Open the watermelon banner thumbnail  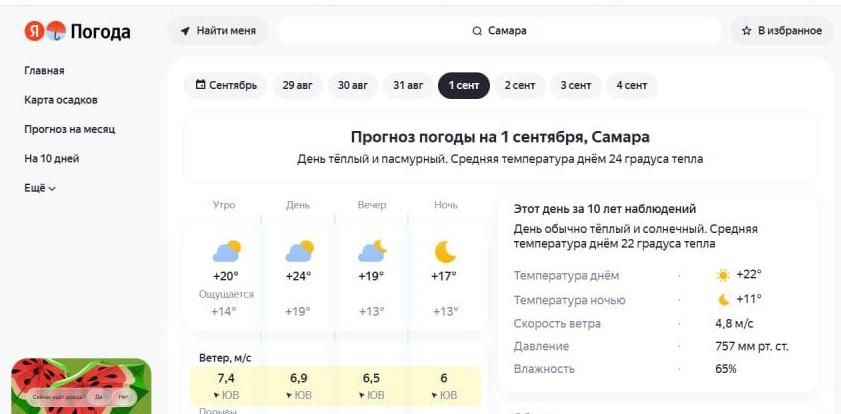81,386
